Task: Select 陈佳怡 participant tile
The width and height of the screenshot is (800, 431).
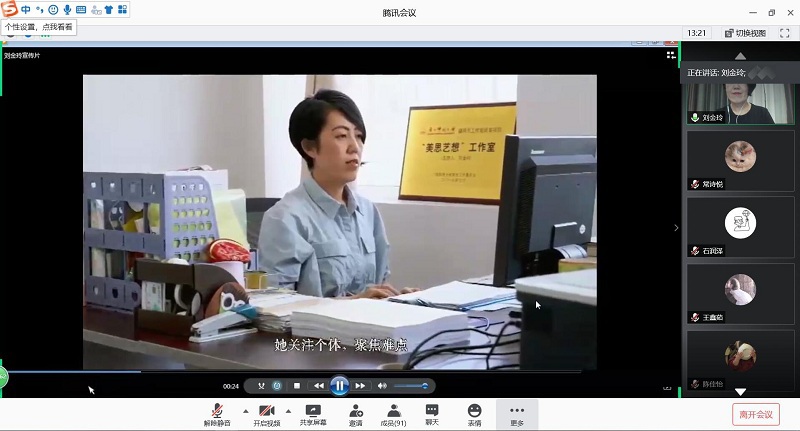Action: coord(740,361)
